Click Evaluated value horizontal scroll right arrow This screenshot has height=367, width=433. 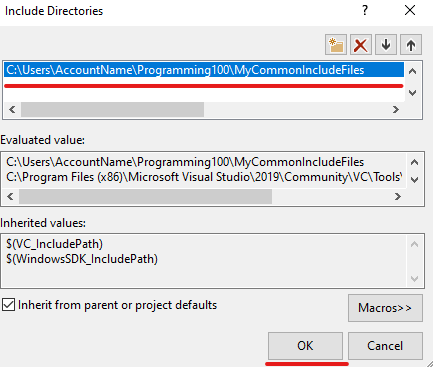[x=397, y=196]
